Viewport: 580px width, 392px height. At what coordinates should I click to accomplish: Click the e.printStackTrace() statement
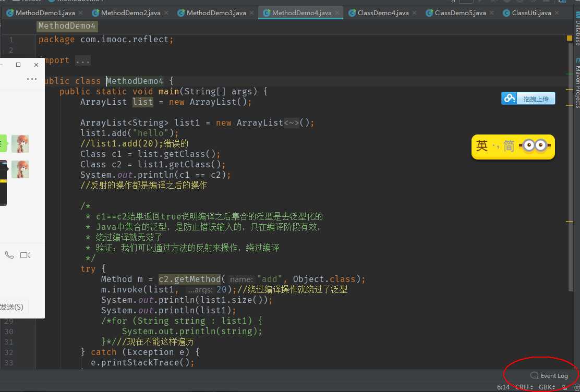click(x=142, y=362)
